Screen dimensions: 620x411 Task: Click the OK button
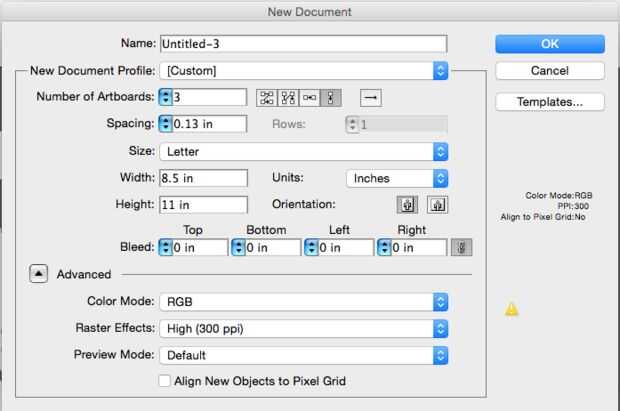point(550,44)
